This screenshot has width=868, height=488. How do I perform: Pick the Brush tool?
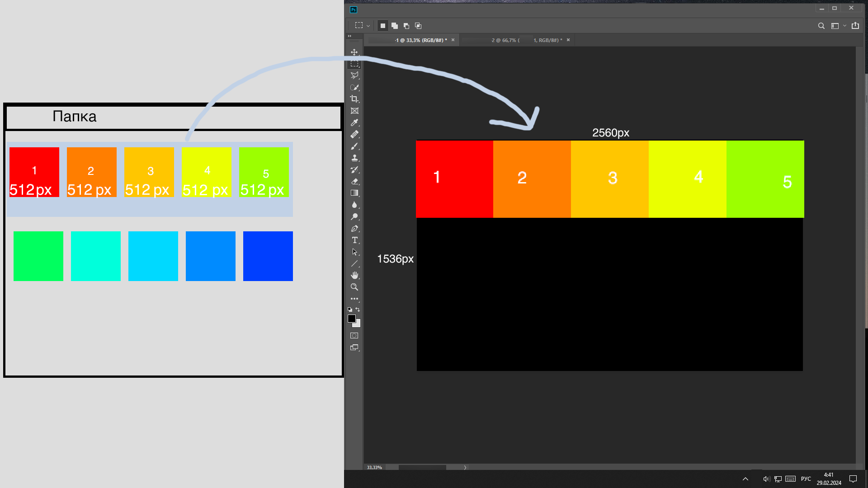pos(354,146)
